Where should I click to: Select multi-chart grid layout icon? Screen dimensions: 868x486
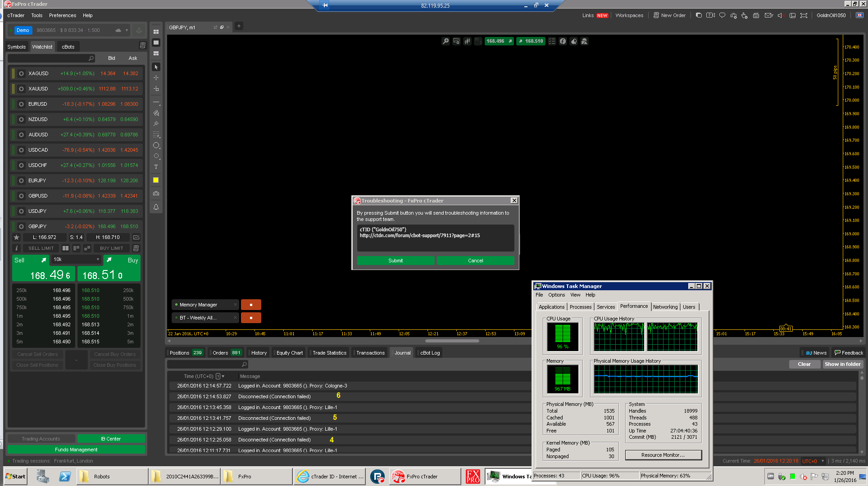156,32
